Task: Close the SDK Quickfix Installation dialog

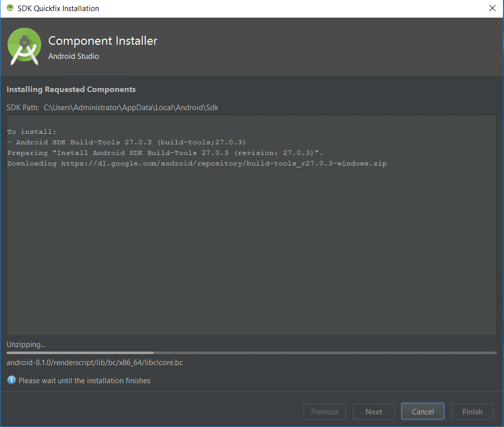Action: coord(492,8)
